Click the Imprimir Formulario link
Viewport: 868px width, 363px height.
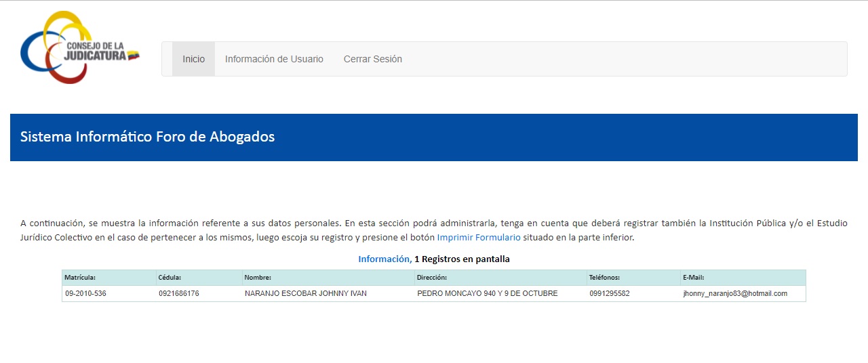(479, 238)
